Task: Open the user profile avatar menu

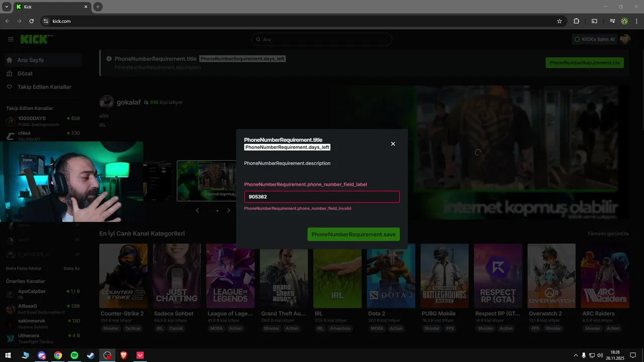Action: 625,39
